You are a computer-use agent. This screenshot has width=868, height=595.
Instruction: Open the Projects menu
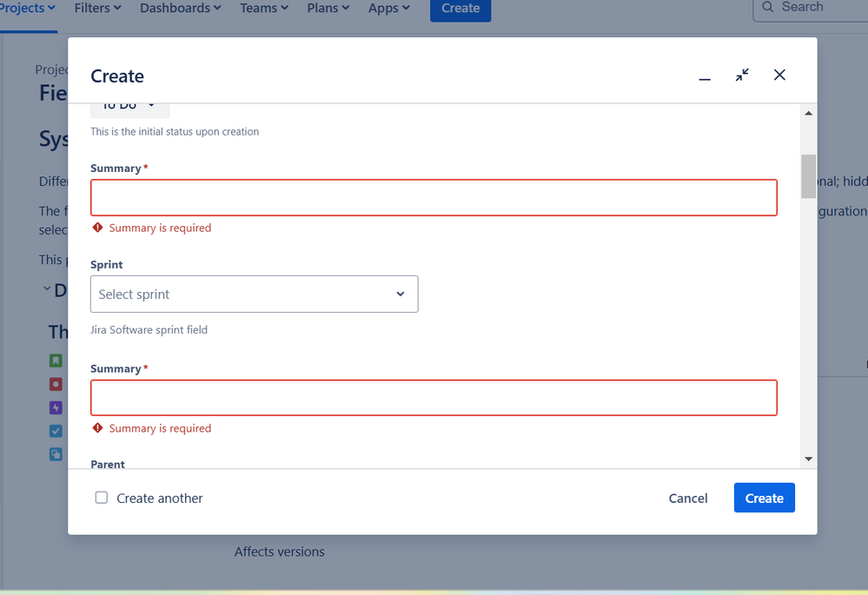pyautogui.click(x=28, y=9)
